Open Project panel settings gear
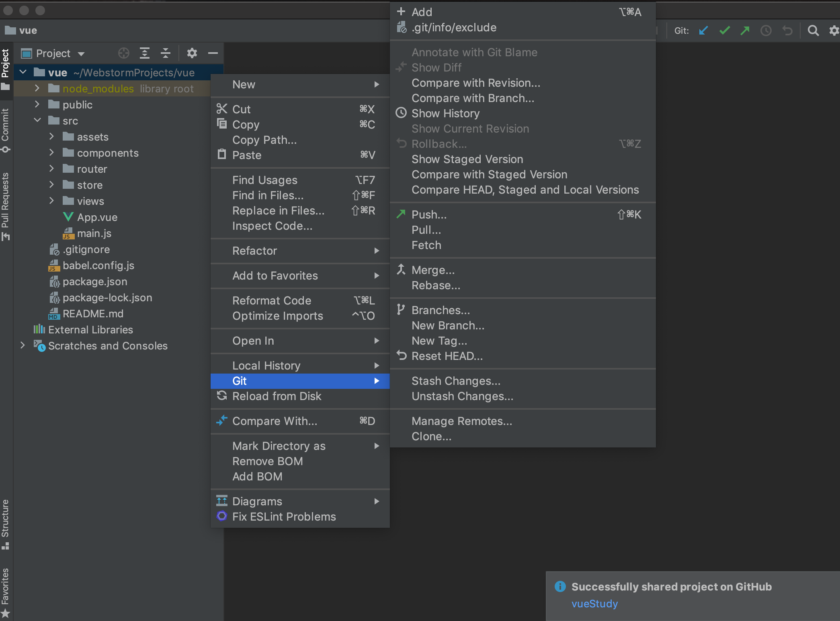840x621 pixels. (192, 53)
